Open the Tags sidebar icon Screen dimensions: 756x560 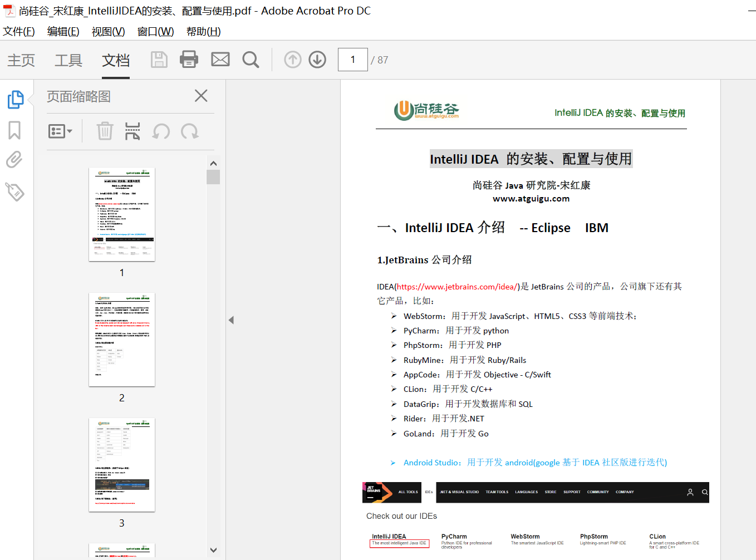tap(15, 191)
